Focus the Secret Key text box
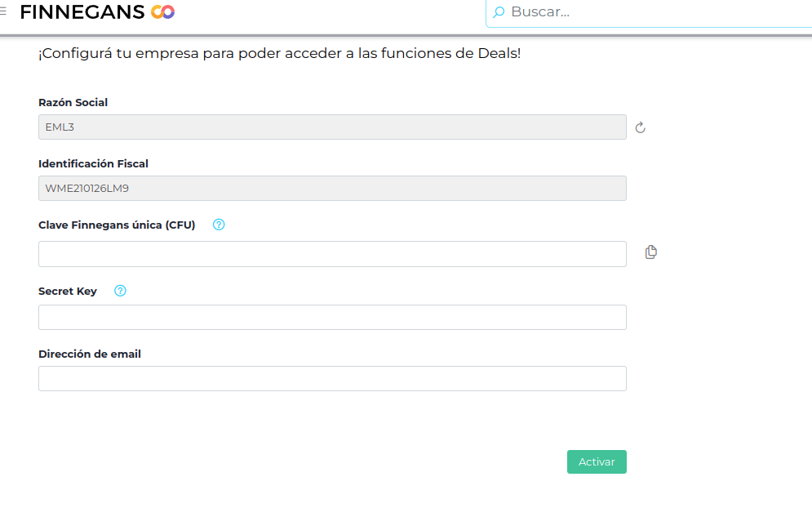The width and height of the screenshot is (812, 517). [332, 318]
